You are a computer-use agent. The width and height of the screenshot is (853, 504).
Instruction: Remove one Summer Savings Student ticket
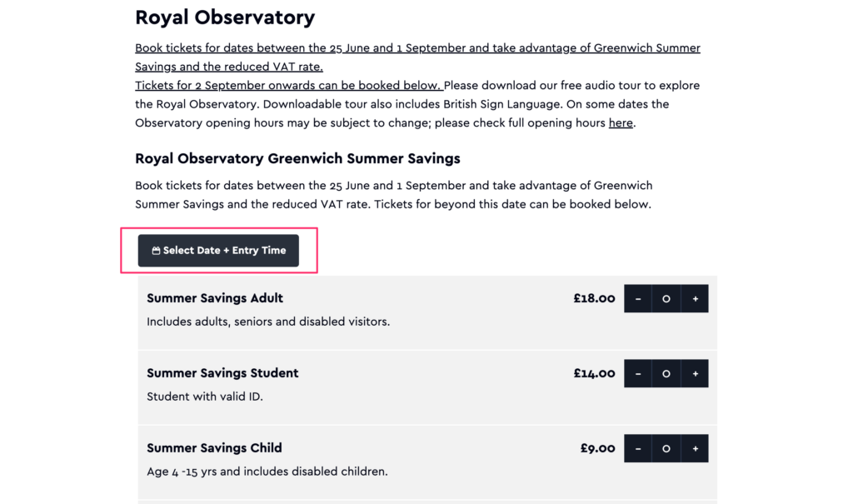pos(638,373)
